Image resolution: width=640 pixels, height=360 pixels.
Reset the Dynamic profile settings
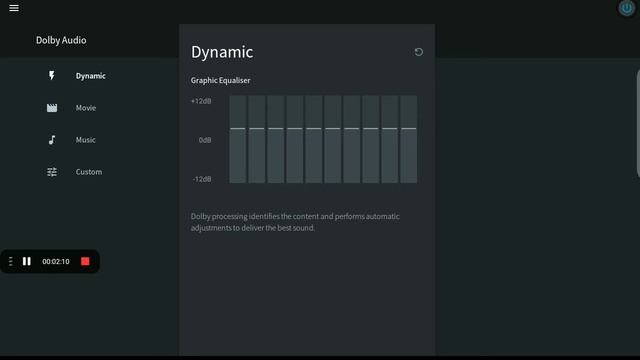pos(418,52)
